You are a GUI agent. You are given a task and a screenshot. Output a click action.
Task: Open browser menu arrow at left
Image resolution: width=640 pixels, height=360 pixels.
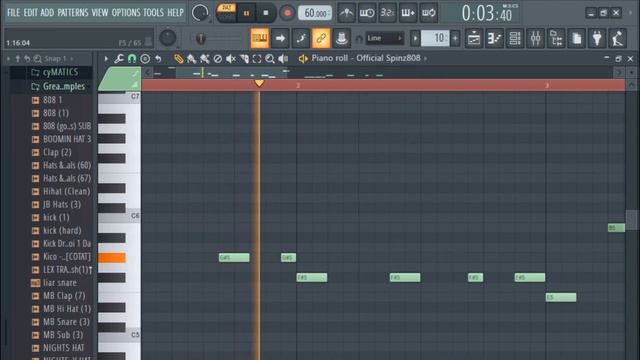(x=8, y=59)
